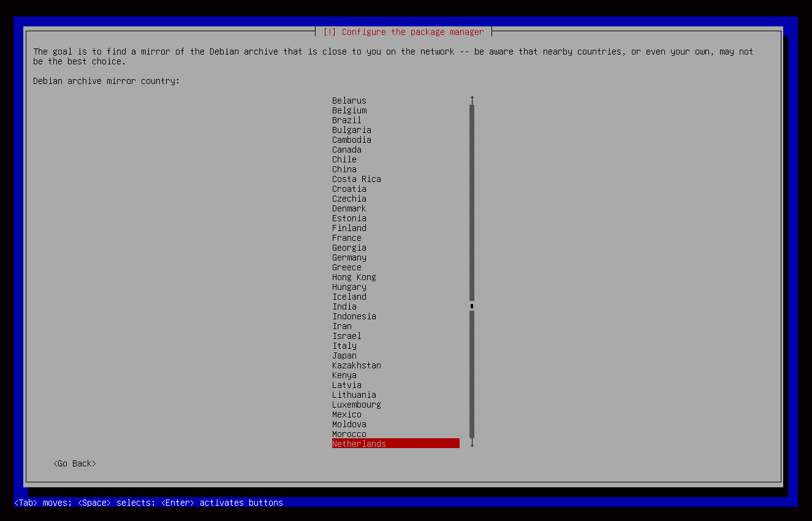This screenshot has width=812, height=521.
Task: Click the scroll down arrow of the list
Action: 472,443
